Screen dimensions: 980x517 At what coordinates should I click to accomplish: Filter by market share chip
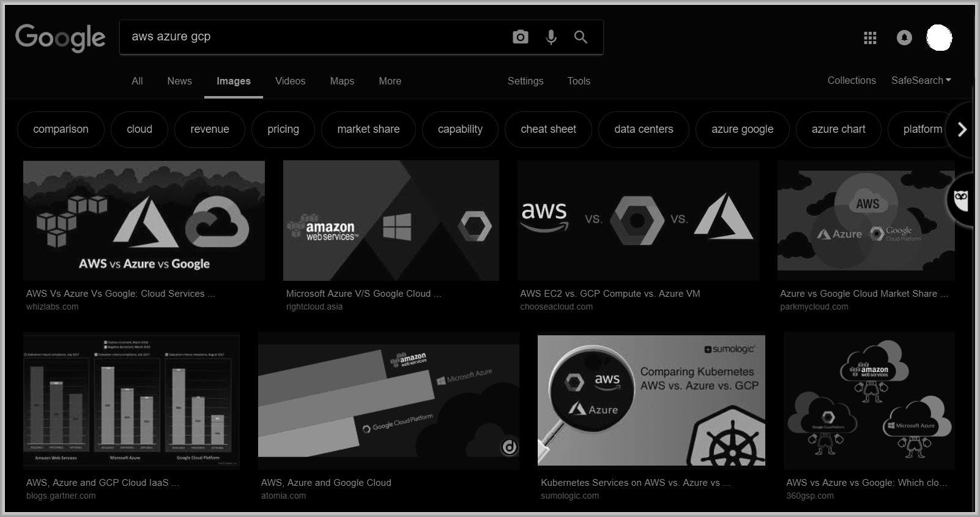click(368, 129)
